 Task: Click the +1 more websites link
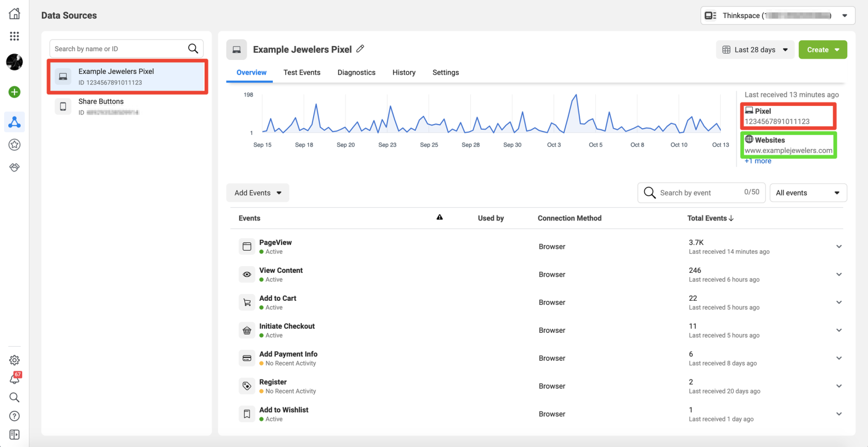pyautogui.click(x=758, y=161)
